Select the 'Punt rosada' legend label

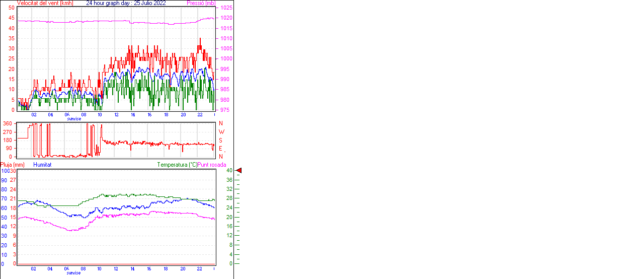(212, 165)
